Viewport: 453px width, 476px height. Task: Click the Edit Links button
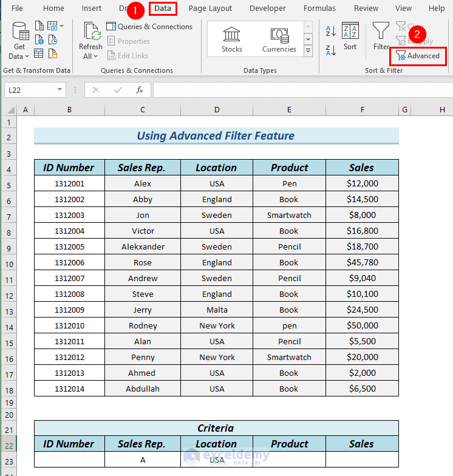pyautogui.click(x=128, y=56)
